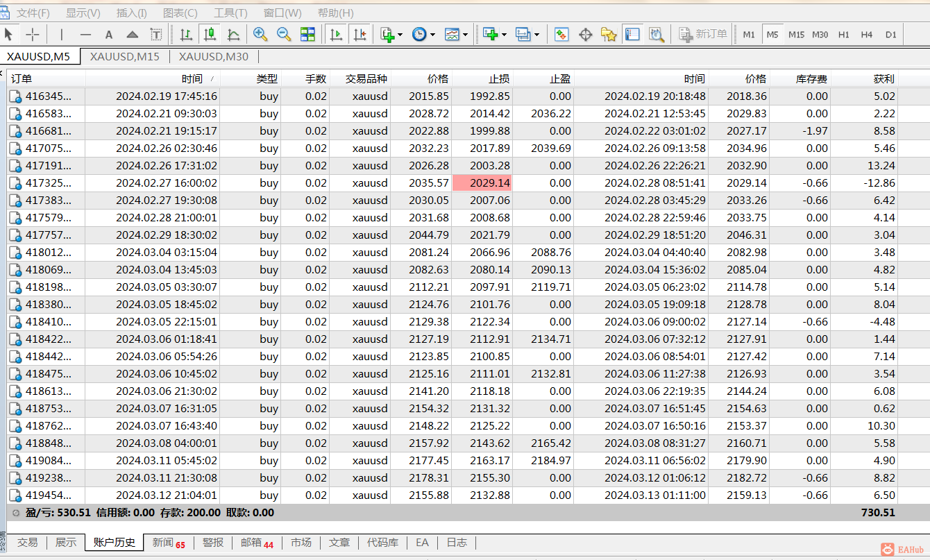Select the line chart icon
This screenshot has width=930, height=560.
pos(233,34)
